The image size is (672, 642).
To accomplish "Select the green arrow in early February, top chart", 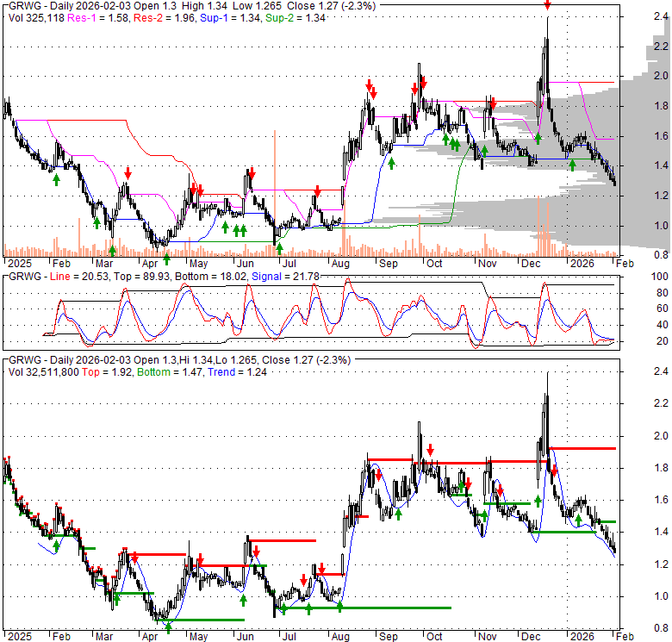I will point(56,180).
